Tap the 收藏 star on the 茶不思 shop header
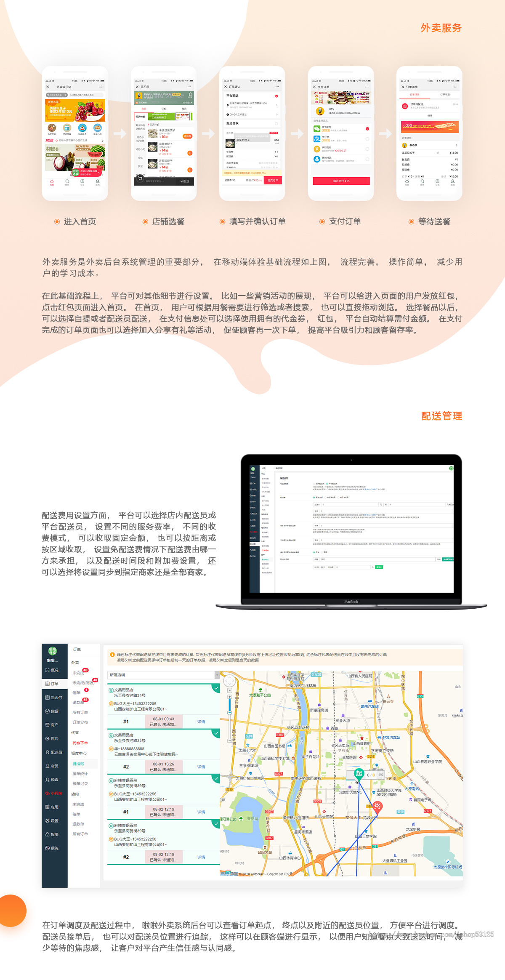 tap(190, 95)
